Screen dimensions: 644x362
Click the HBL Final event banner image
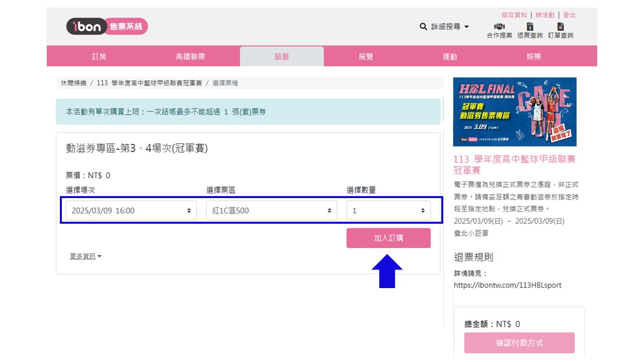click(514, 112)
